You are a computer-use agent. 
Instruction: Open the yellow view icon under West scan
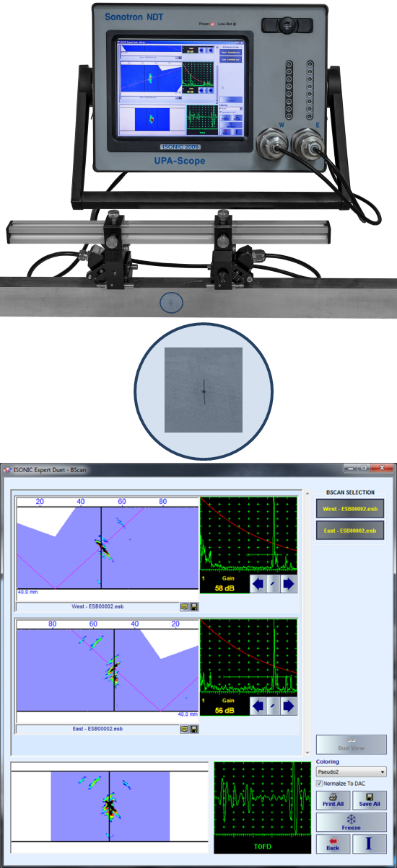[x=184, y=607]
